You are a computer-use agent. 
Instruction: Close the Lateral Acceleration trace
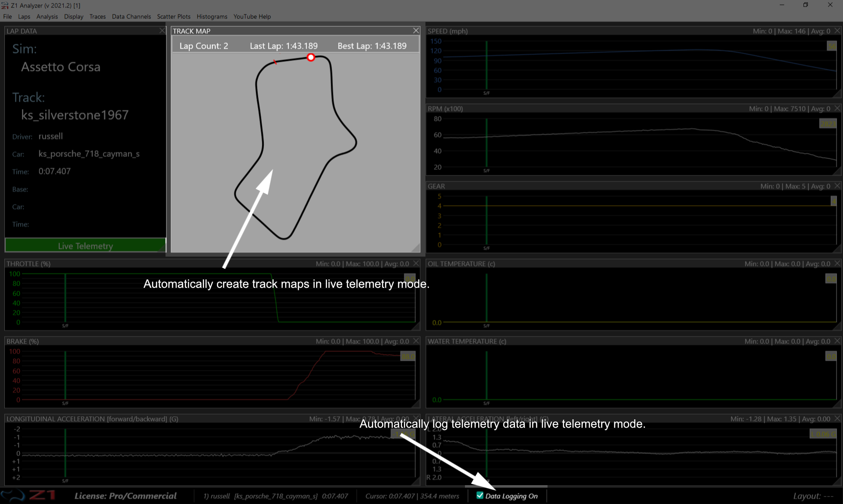[x=837, y=419]
